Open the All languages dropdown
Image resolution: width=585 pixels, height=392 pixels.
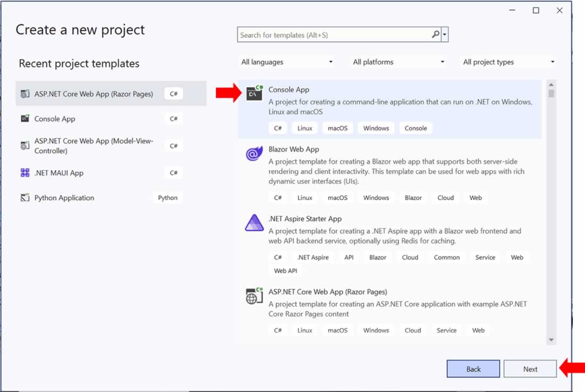[x=287, y=62]
